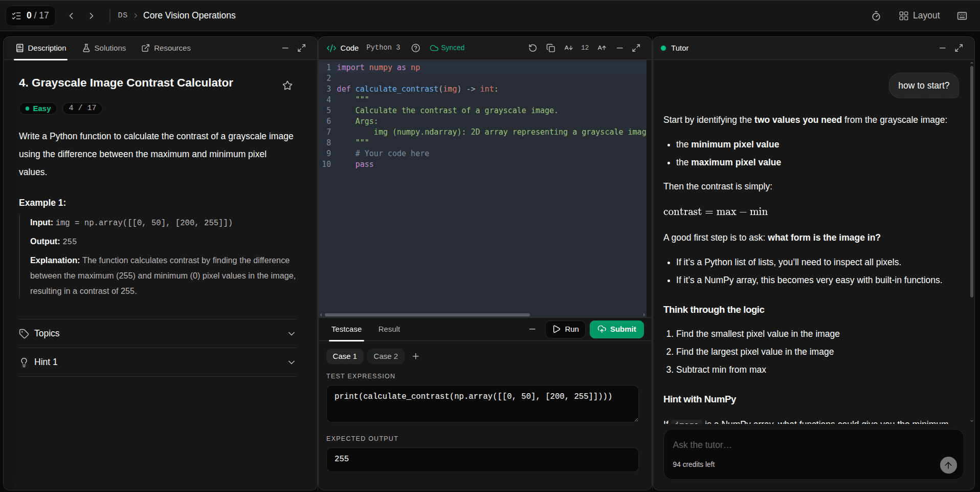The image size is (980, 492).
Task: Click the expected output field
Action: [x=482, y=460]
